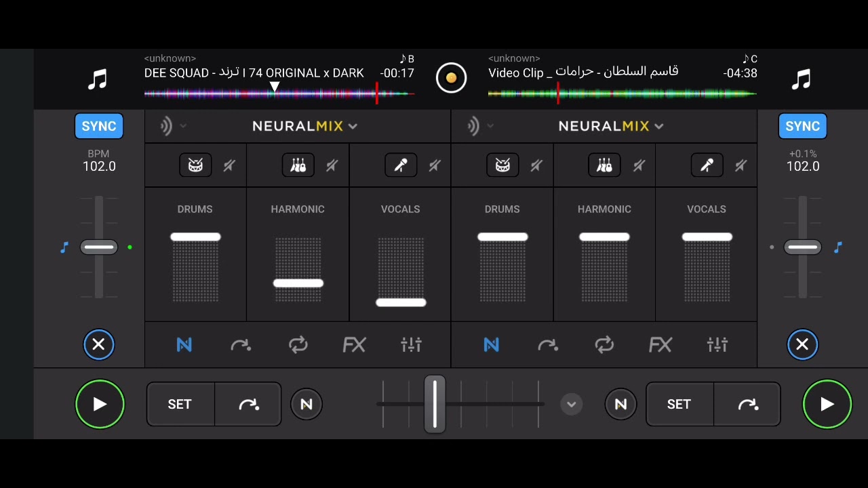Tap left deck SET cue button
This screenshot has width=868, height=488.
(180, 405)
